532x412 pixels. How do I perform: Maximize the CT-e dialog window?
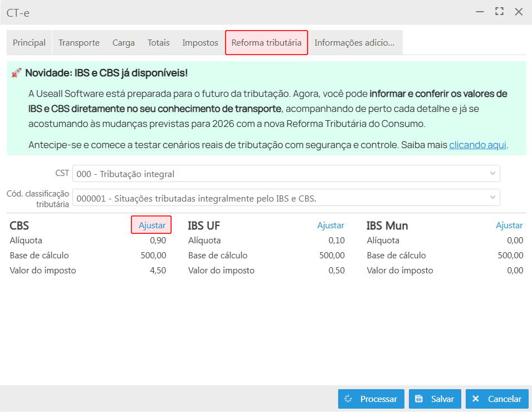click(x=499, y=12)
